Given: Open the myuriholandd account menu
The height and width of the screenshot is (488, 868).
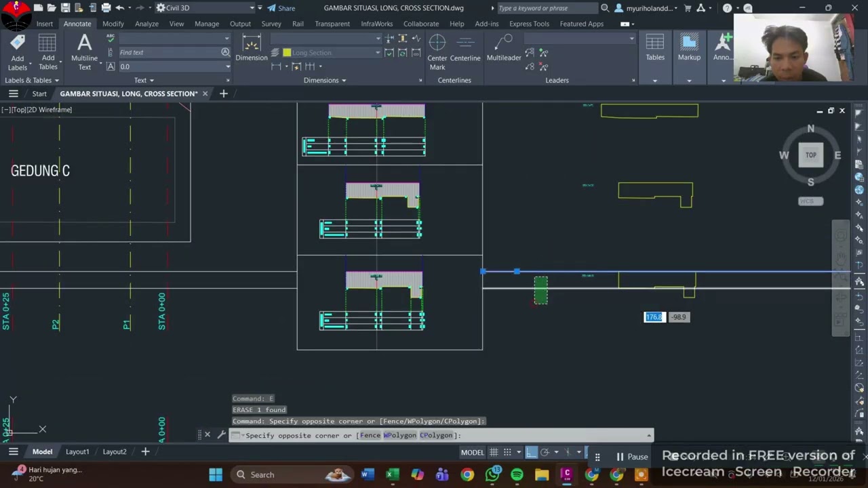Looking at the screenshot, I should pyautogui.click(x=646, y=8).
